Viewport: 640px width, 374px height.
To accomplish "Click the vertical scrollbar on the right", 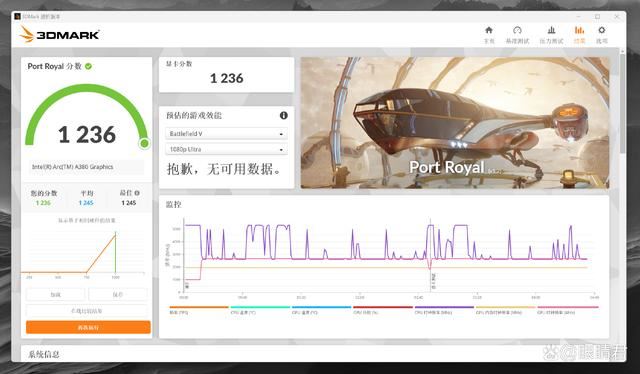I will [x=622, y=104].
